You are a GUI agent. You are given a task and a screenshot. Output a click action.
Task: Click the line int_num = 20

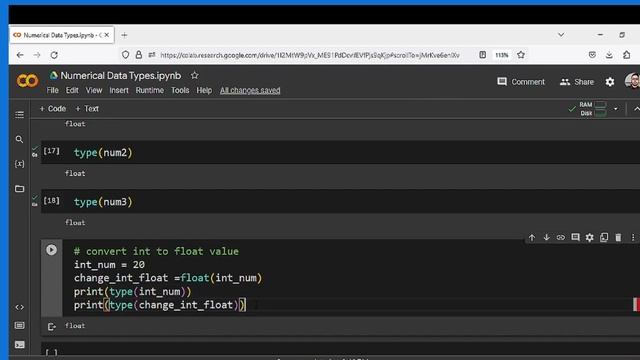pyautogui.click(x=109, y=264)
